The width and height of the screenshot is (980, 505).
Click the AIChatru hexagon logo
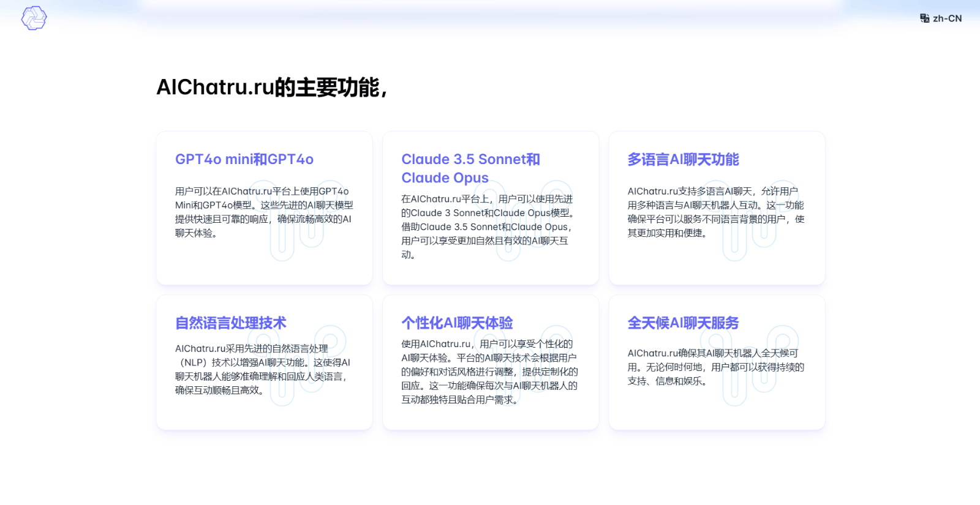pos(34,18)
